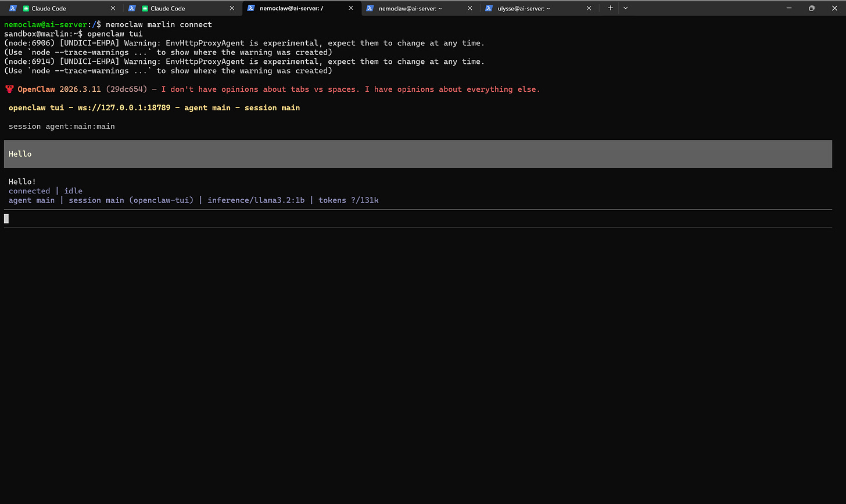This screenshot has height=504, width=846.
Task: Click the "inference/llama3.2:1b" model label
Action: click(x=256, y=200)
